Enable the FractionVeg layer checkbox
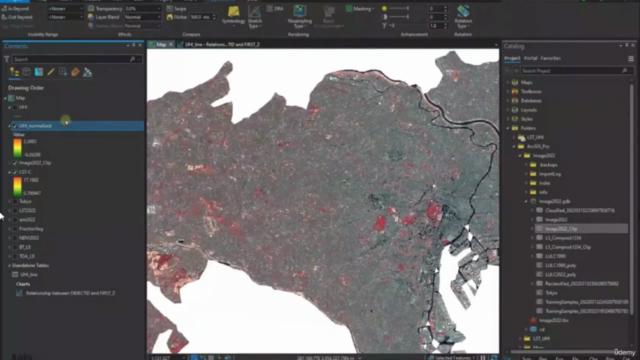640x360 pixels. 15,229
